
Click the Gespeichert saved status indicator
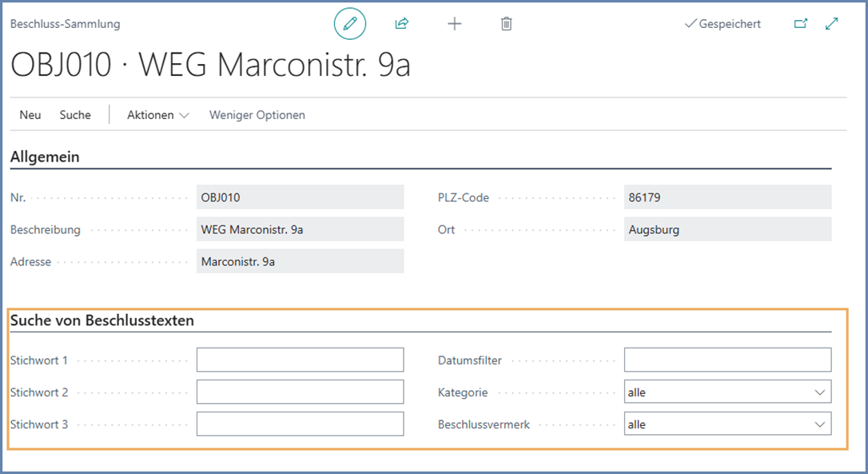tap(723, 24)
